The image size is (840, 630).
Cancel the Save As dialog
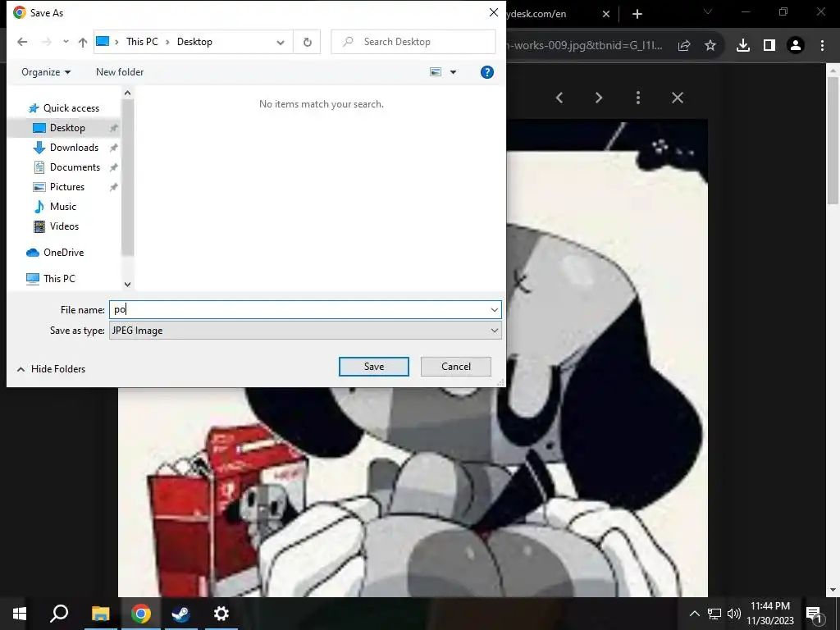tap(456, 367)
